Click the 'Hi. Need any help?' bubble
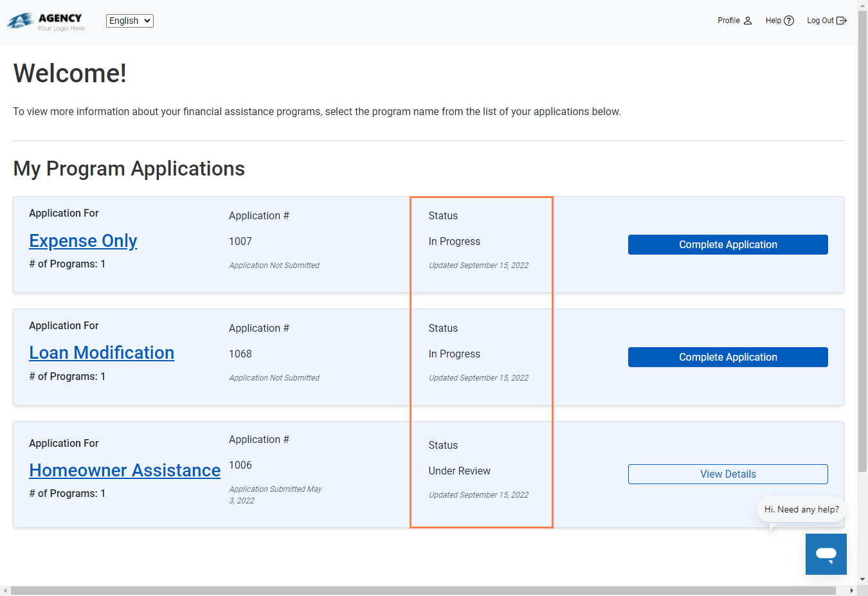 801,509
